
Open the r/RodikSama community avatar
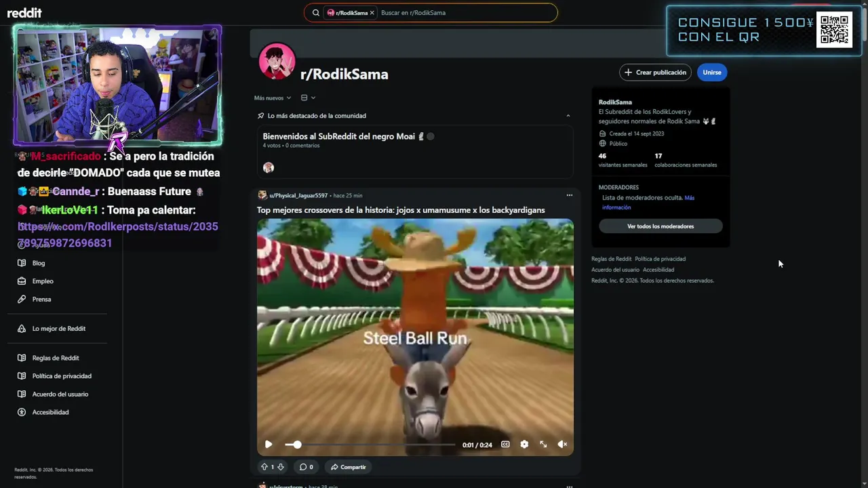pyautogui.click(x=277, y=62)
